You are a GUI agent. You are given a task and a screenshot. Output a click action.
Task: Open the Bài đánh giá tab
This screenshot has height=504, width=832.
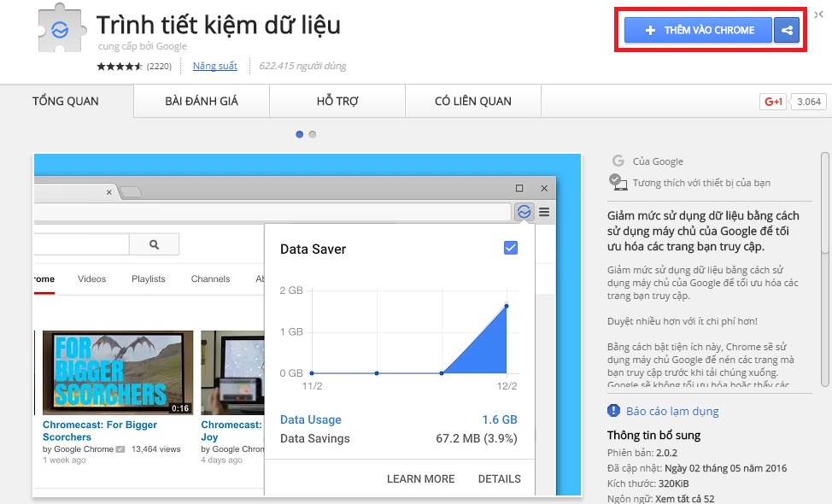click(202, 102)
